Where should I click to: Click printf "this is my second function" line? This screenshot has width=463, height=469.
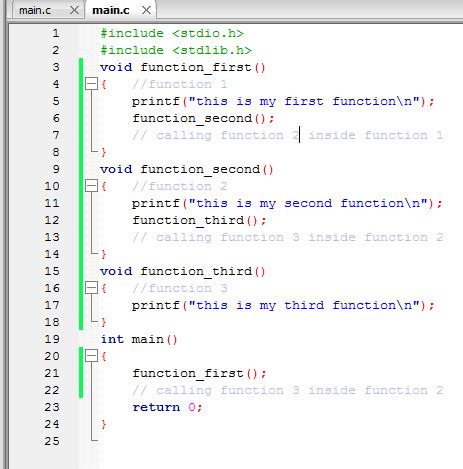coord(287,203)
